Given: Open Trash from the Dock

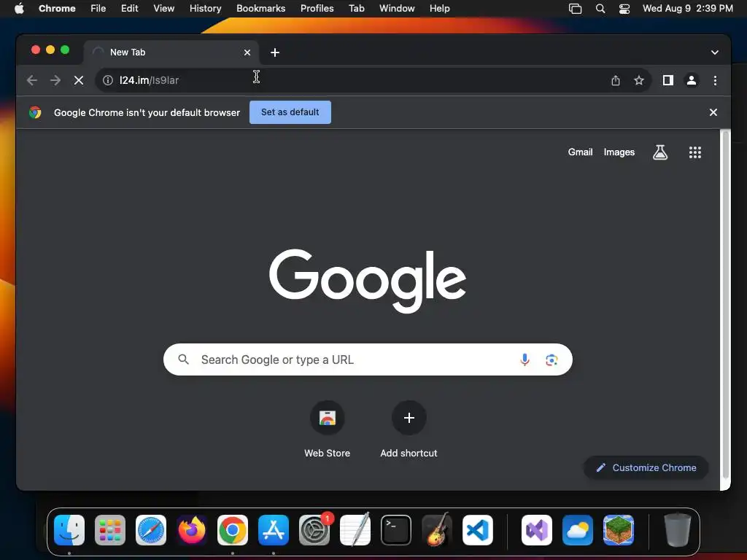Looking at the screenshot, I should [x=678, y=530].
